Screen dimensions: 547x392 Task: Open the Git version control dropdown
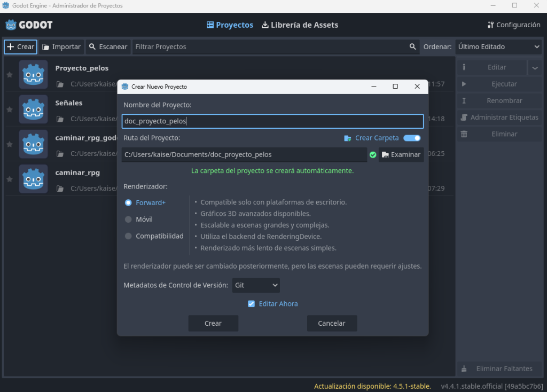click(256, 285)
